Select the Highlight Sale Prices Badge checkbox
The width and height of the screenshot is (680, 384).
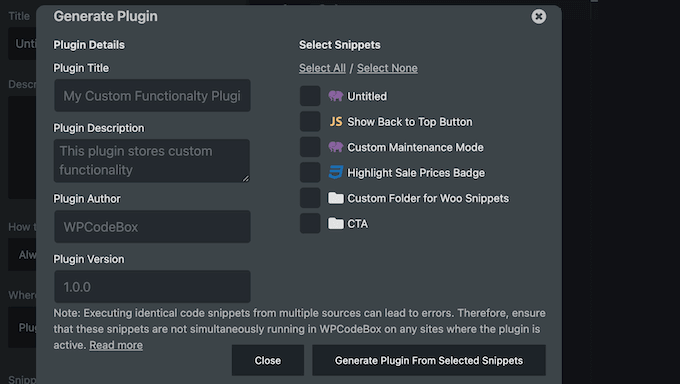click(x=310, y=172)
